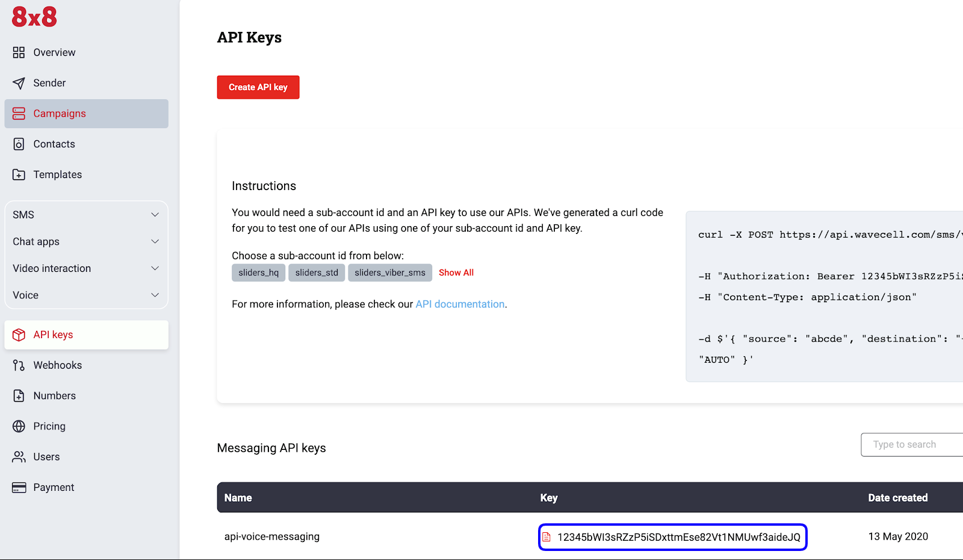Open the Webhooks page
Image resolution: width=963 pixels, height=560 pixels.
86,366
